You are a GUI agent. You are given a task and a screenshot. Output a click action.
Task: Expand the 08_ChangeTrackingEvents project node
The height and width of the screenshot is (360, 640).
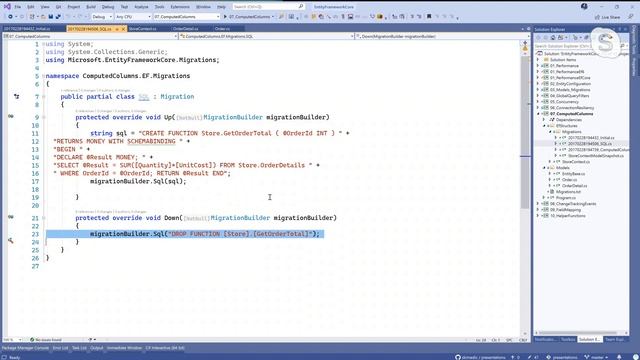pos(538,204)
